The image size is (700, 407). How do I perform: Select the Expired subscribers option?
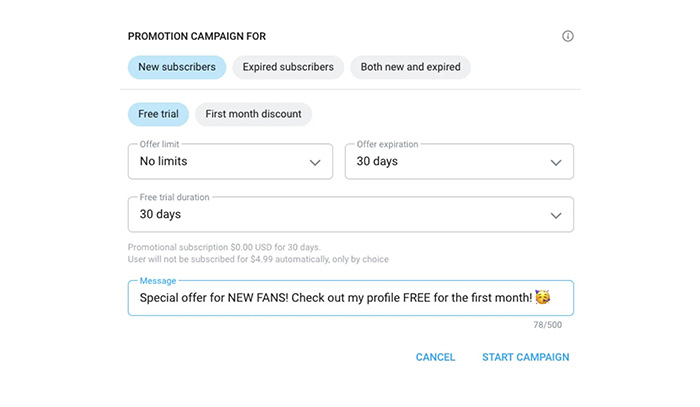(288, 67)
